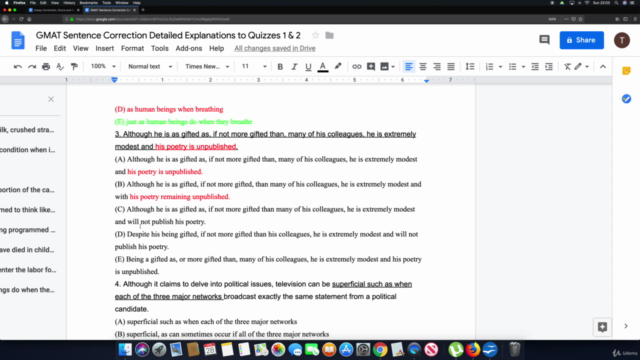Screen dimensions: 640x360
Task: Open the highlight color marker tool
Action: tap(338, 67)
